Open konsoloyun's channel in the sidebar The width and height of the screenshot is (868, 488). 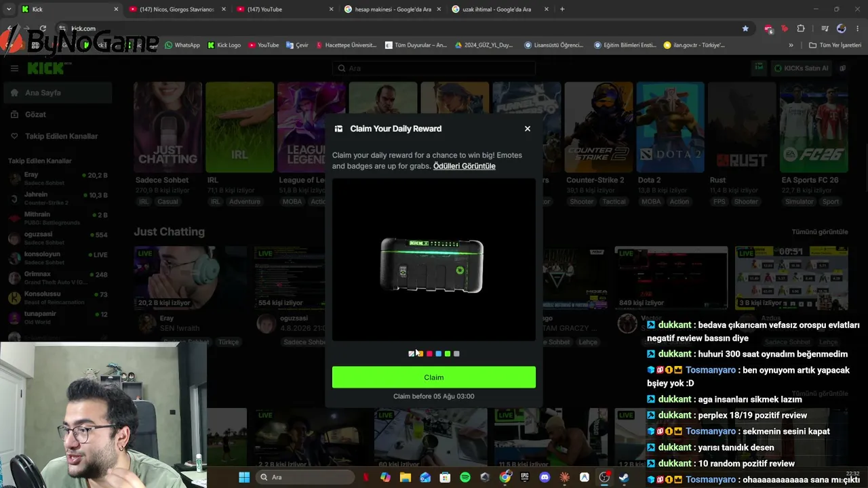[58, 258]
